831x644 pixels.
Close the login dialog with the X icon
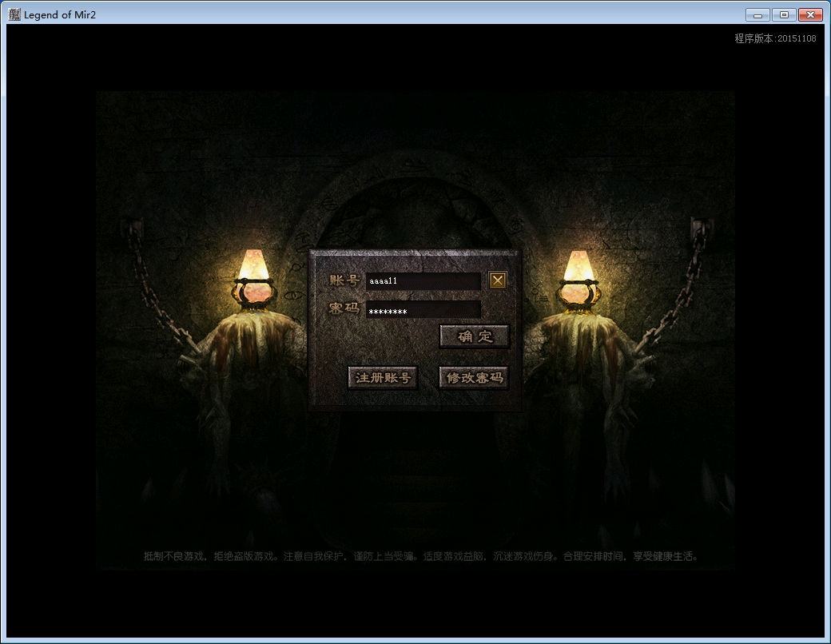(x=497, y=280)
